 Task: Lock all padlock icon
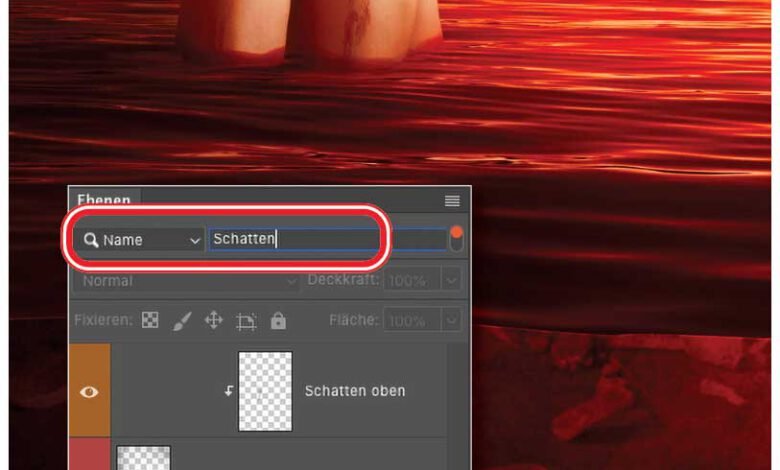click(x=278, y=321)
